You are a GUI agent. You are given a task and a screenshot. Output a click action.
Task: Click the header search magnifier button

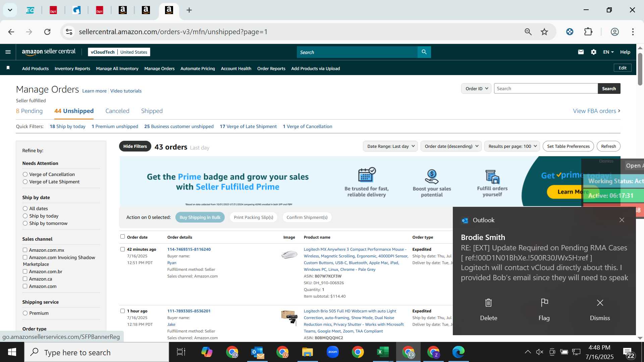(424, 52)
